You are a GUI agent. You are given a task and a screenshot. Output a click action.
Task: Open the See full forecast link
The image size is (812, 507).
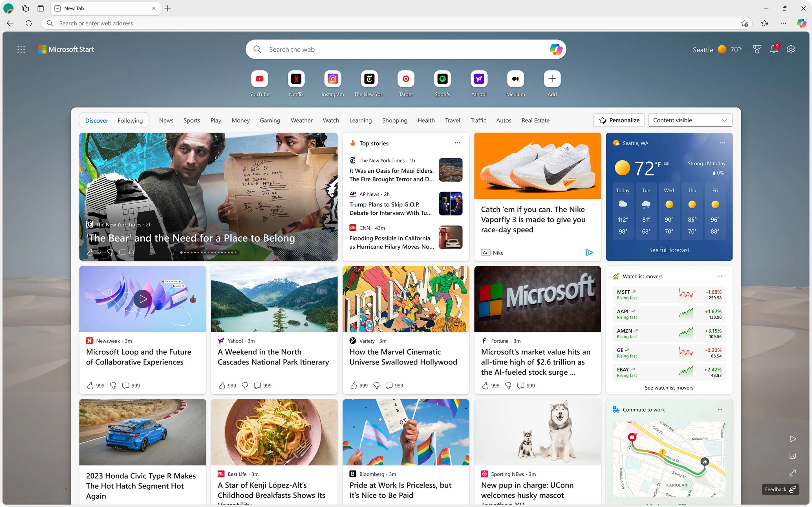click(x=669, y=250)
